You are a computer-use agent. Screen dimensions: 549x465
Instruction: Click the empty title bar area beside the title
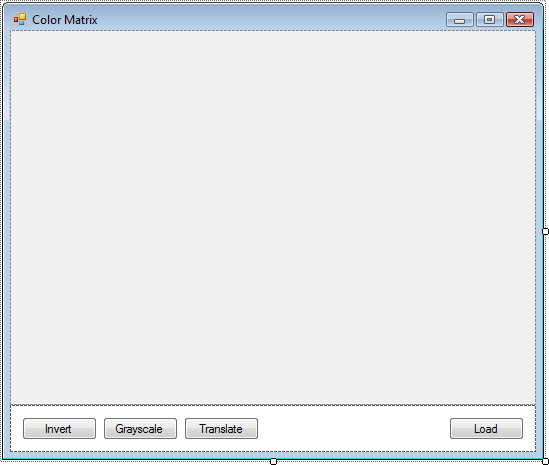point(271,19)
